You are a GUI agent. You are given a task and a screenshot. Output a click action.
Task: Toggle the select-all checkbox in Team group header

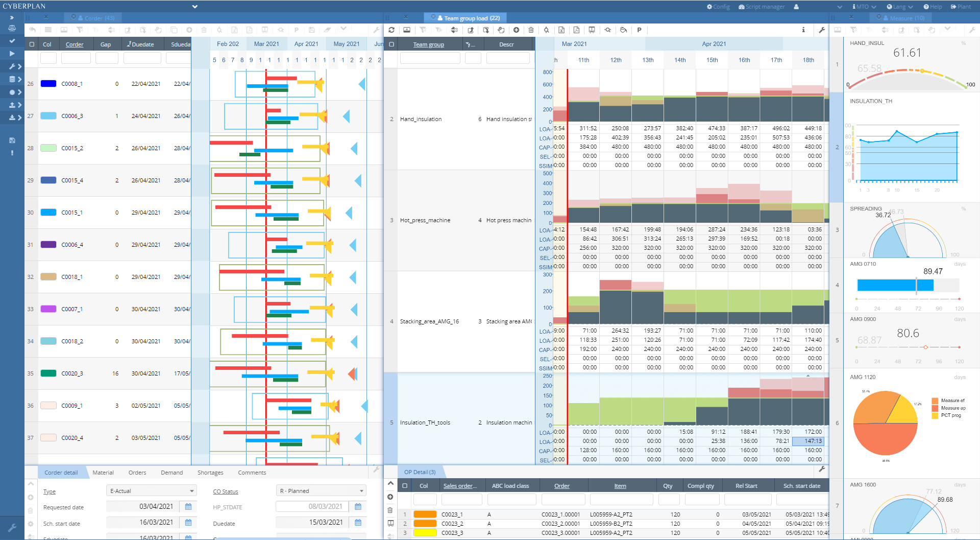point(391,44)
